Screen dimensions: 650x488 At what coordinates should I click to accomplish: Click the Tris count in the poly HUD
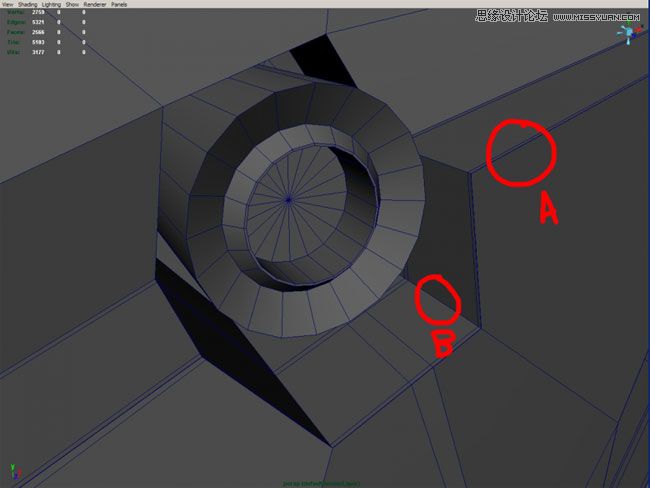pos(36,42)
